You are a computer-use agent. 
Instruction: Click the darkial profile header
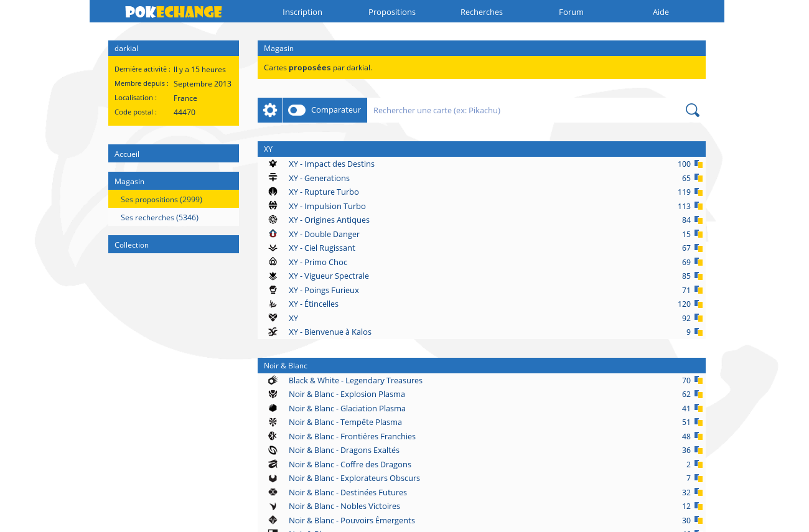174,48
